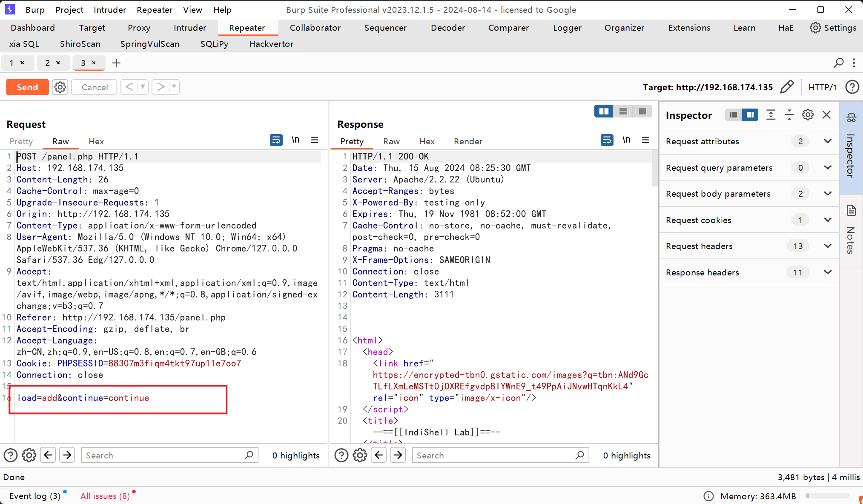Select the Render tab in Response panel
The width and height of the screenshot is (863, 504).
[x=468, y=141]
